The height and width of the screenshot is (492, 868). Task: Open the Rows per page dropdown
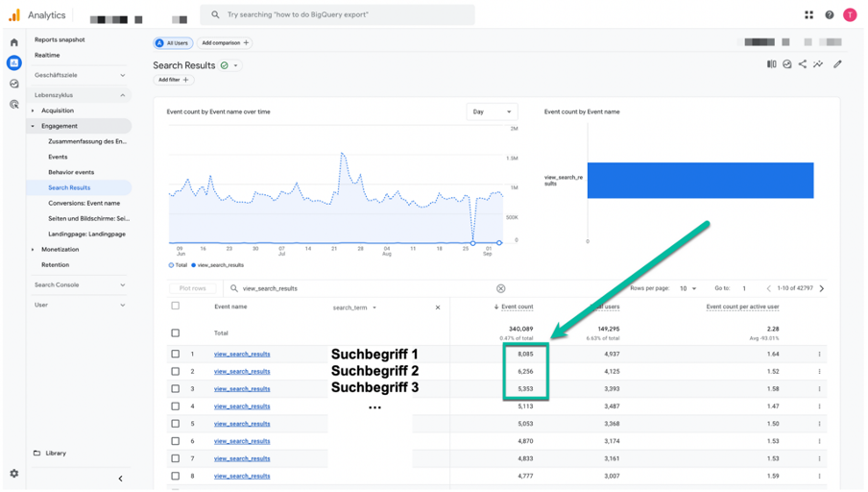point(687,288)
